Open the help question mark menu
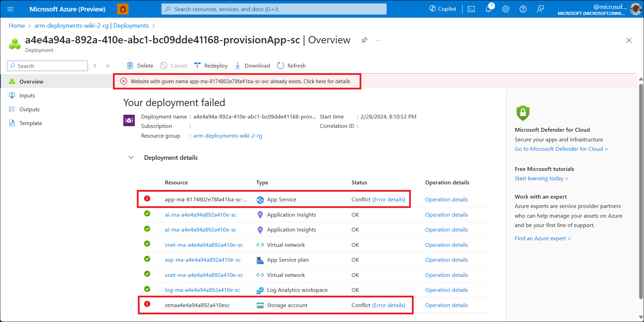Screen dimensions: 644x322 tap(523, 9)
